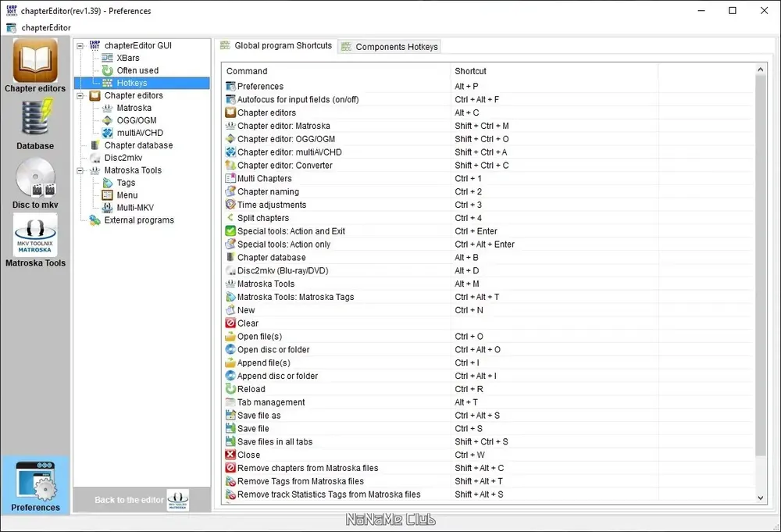
Task: Click the scrollbar down arrow
Action: [760, 497]
